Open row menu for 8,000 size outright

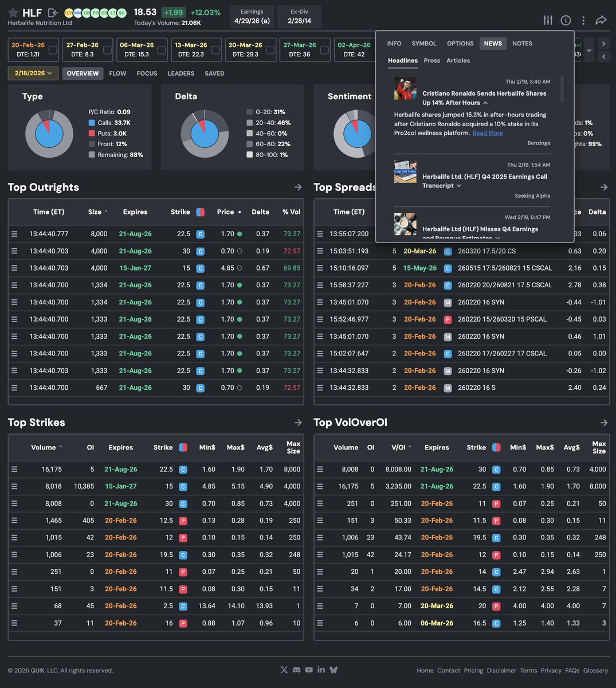[14, 234]
